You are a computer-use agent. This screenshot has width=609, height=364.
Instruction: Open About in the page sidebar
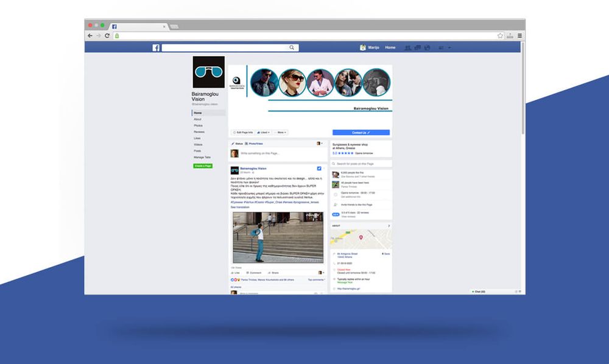click(x=198, y=119)
